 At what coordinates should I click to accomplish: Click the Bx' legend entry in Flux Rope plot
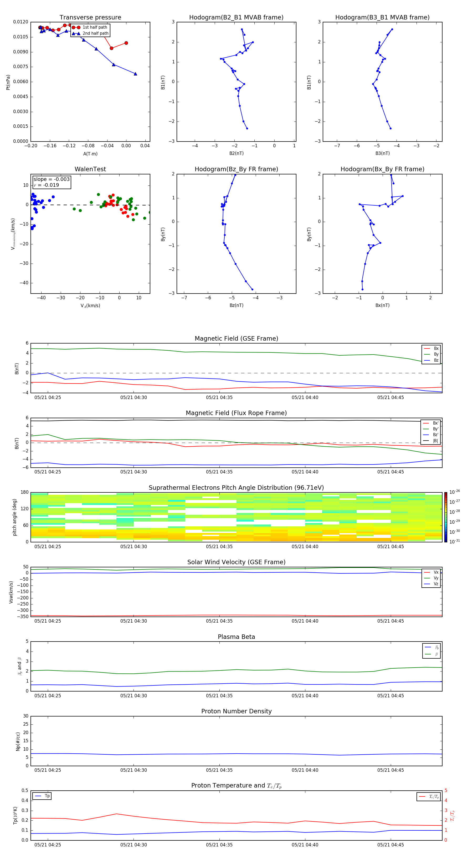point(431,423)
